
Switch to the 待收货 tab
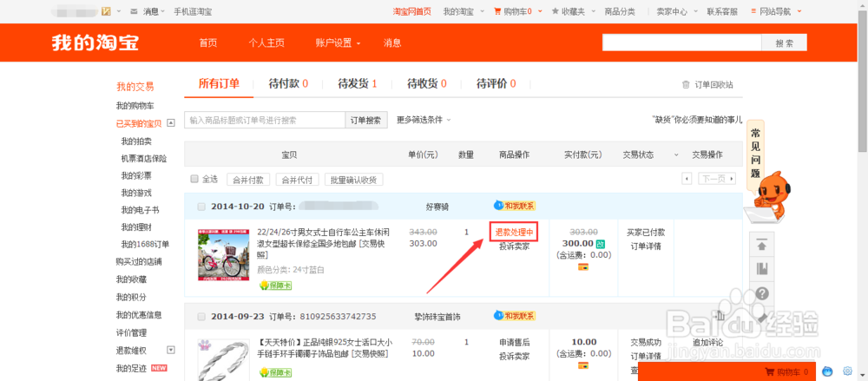pyautogui.click(x=426, y=83)
